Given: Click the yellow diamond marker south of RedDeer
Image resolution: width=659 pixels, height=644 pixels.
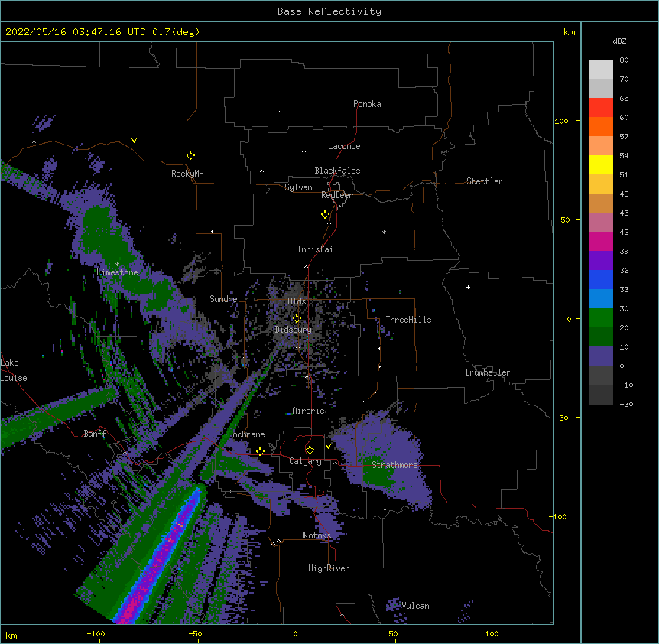Looking at the screenshot, I should (x=326, y=215).
